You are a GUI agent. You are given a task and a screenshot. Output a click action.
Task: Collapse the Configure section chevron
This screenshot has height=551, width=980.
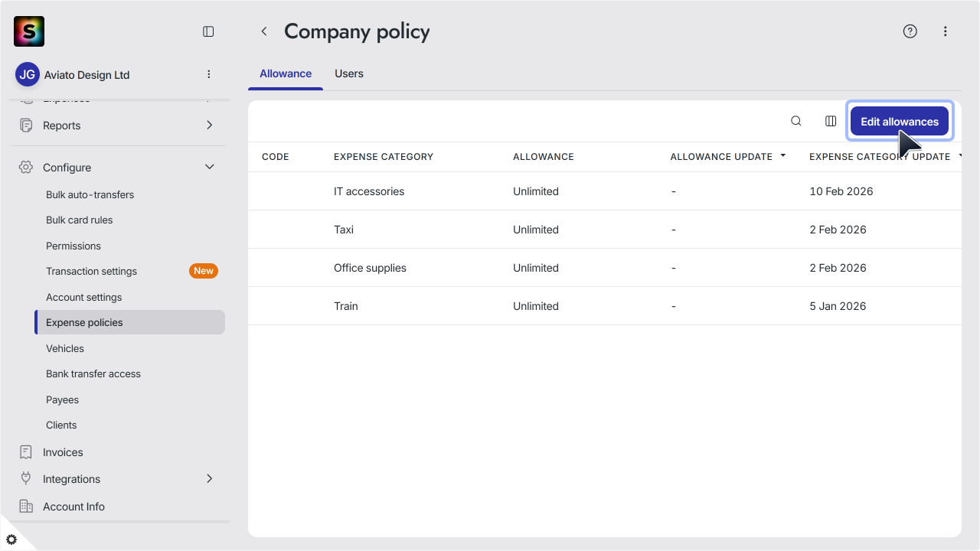coord(209,167)
